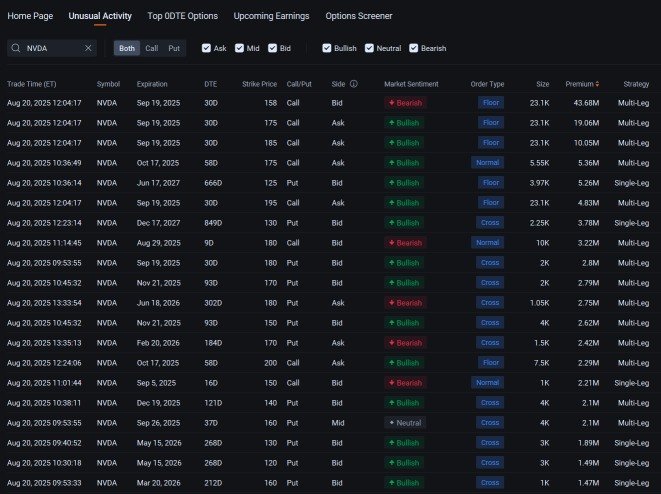661x494 pixels.
Task: Toggle the Neutral sentiment checkbox
Action: point(369,48)
